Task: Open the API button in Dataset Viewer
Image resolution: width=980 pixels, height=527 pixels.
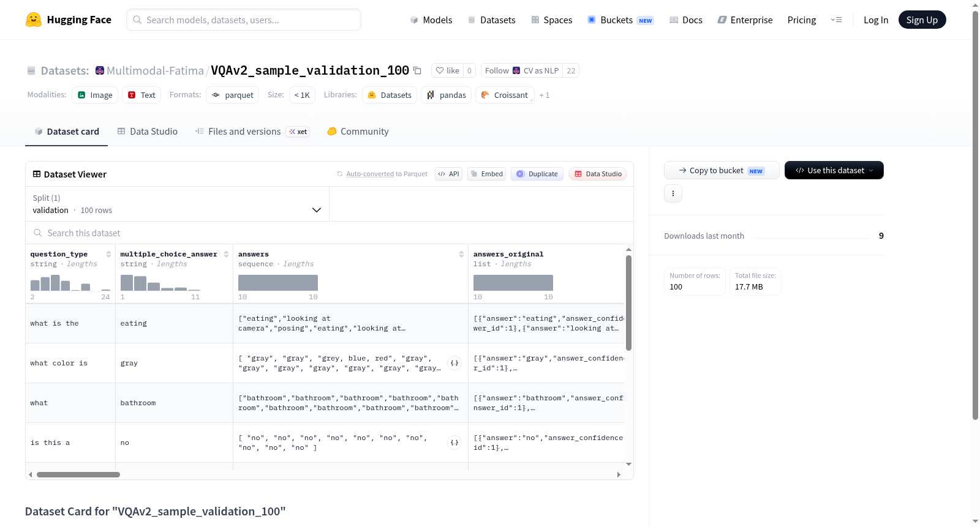Action: coord(449,174)
